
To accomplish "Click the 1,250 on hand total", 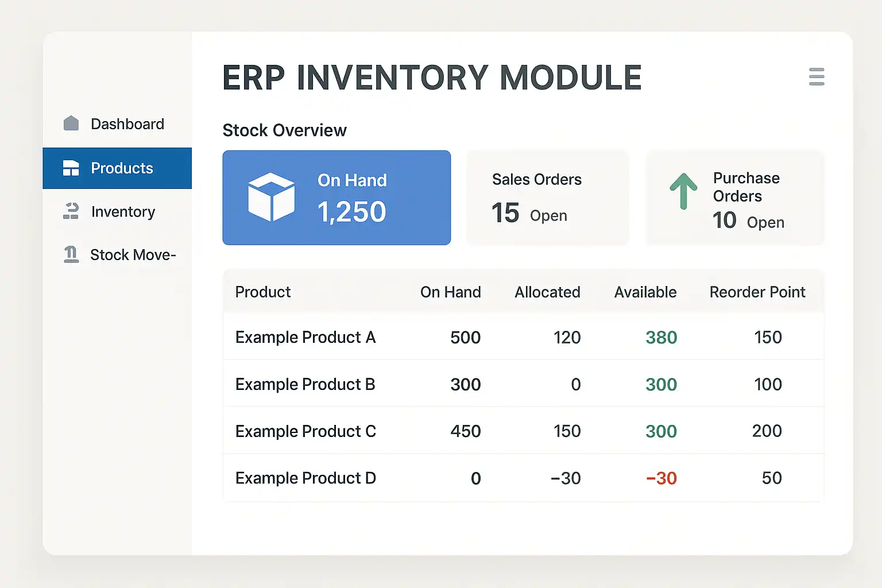I will point(352,212).
